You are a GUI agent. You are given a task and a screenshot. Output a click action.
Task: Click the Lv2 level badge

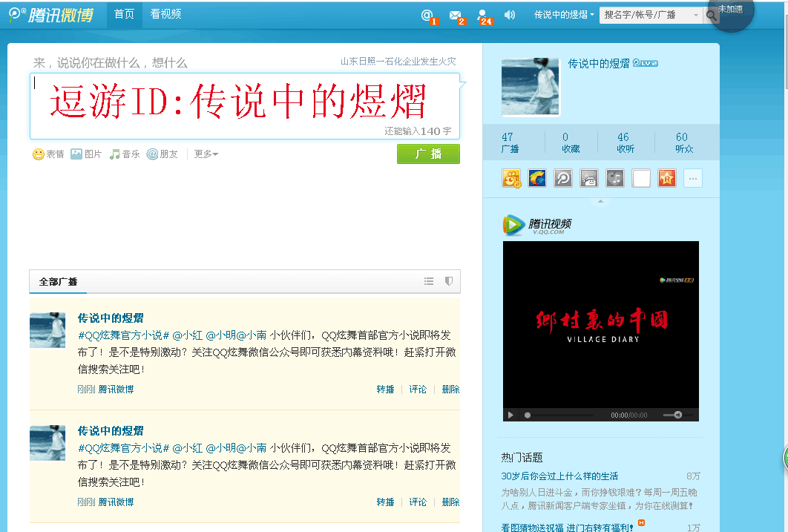click(x=645, y=63)
